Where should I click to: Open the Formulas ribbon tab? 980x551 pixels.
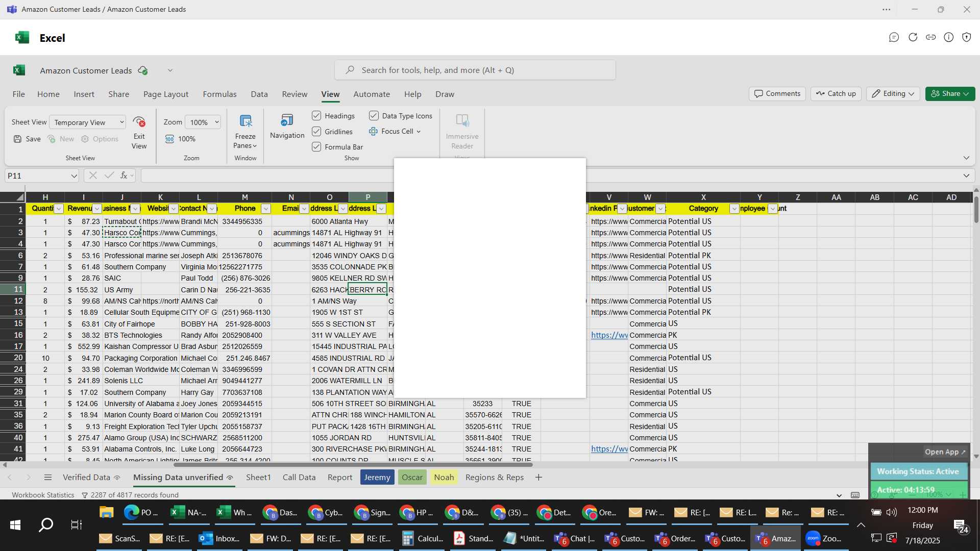coord(219,94)
